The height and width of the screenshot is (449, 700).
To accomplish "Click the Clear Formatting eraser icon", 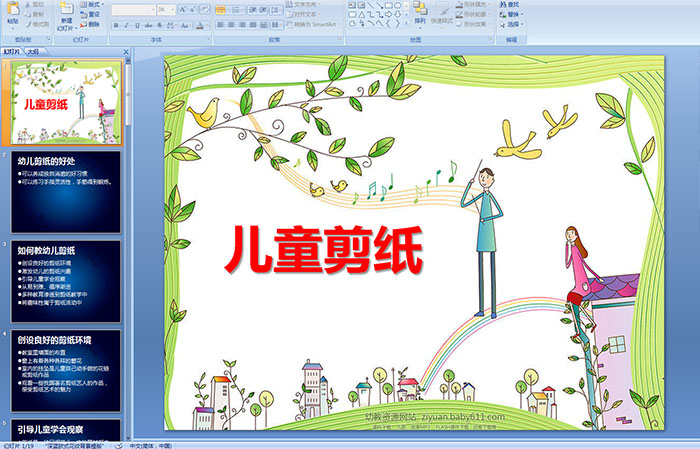I will [205, 9].
